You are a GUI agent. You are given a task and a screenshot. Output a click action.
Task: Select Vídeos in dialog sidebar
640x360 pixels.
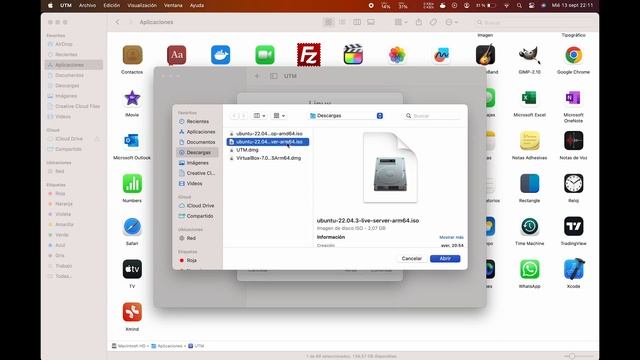point(197,184)
